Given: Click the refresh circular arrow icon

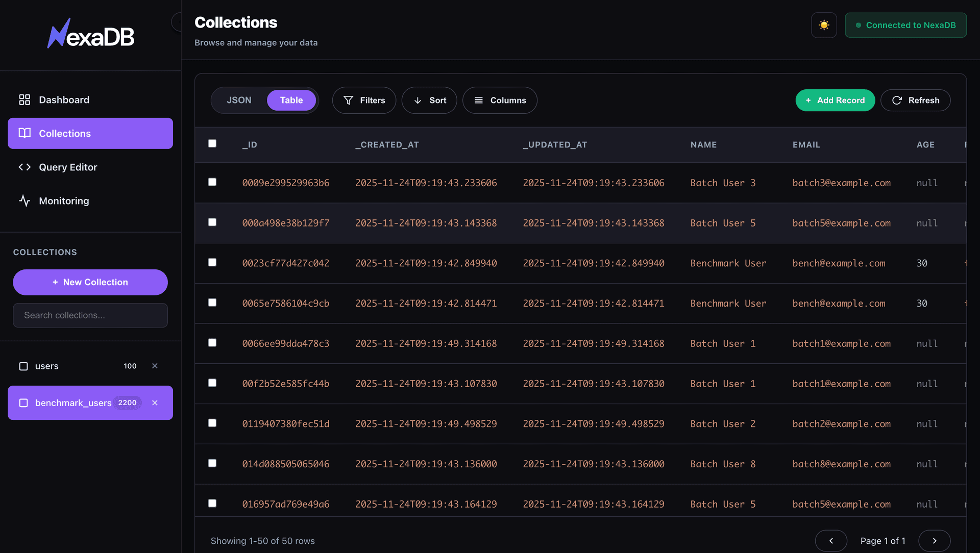Looking at the screenshot, I should [897, 100].
